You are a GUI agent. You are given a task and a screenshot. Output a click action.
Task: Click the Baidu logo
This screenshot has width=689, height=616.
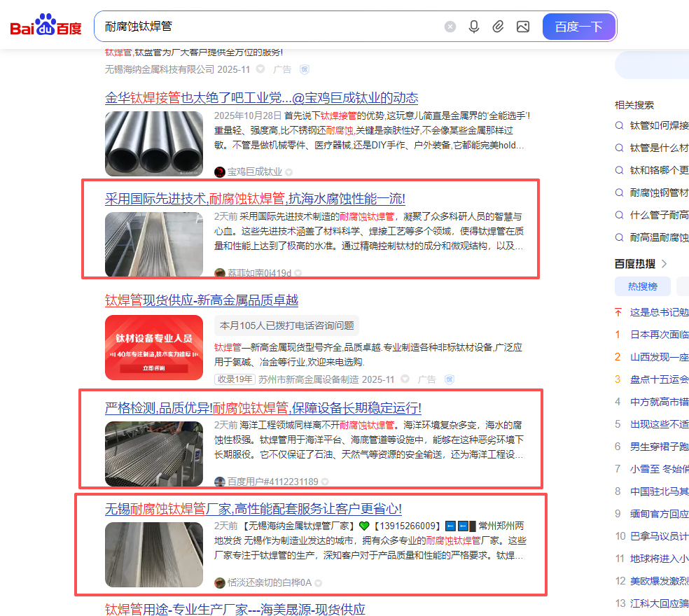tap(46, 27)
